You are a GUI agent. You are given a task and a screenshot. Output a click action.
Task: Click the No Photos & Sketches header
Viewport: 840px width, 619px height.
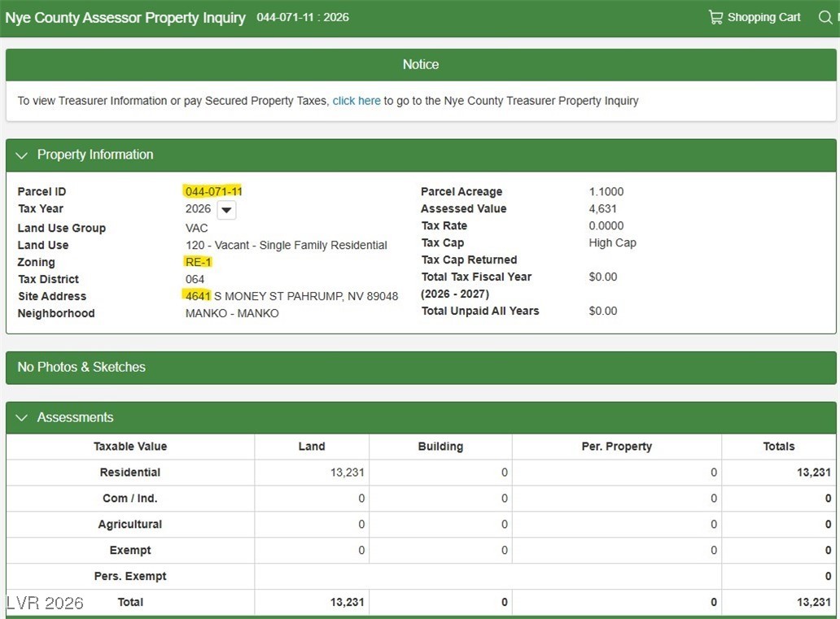pyautogui.click(x=81, y=367)
